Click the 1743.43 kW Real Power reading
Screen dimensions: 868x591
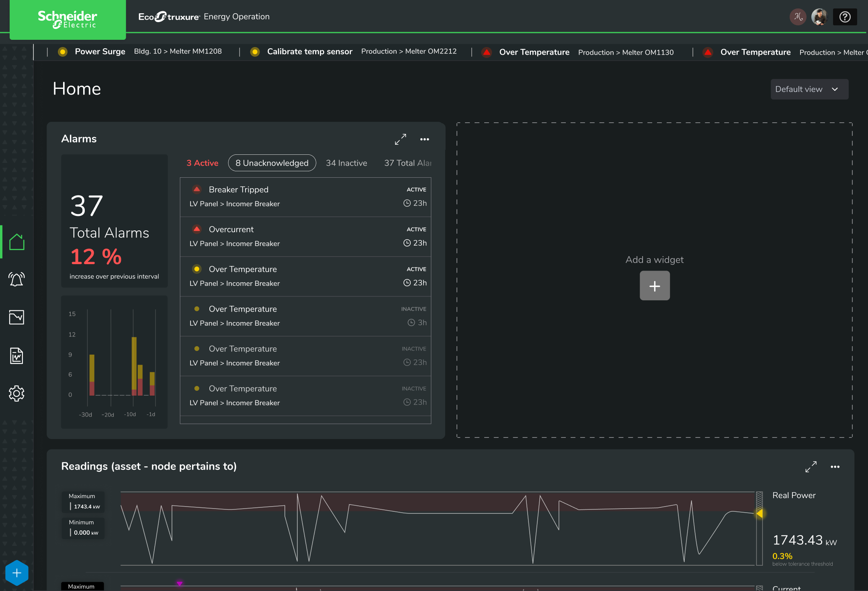pos(805,540)
